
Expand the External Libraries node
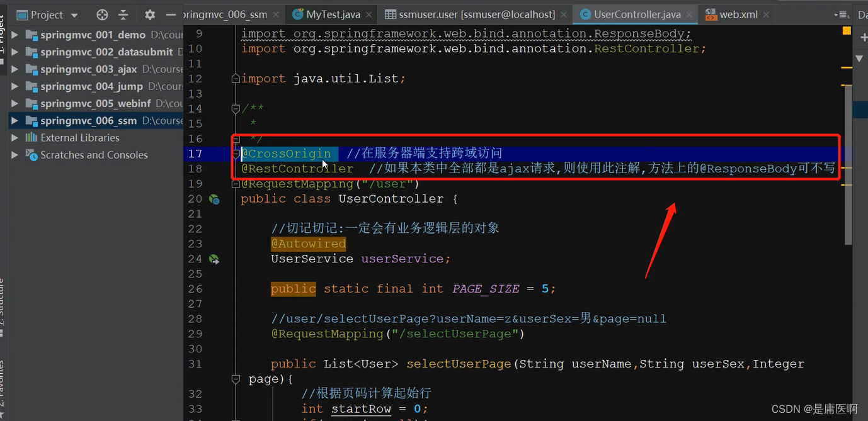pos(15,137)
